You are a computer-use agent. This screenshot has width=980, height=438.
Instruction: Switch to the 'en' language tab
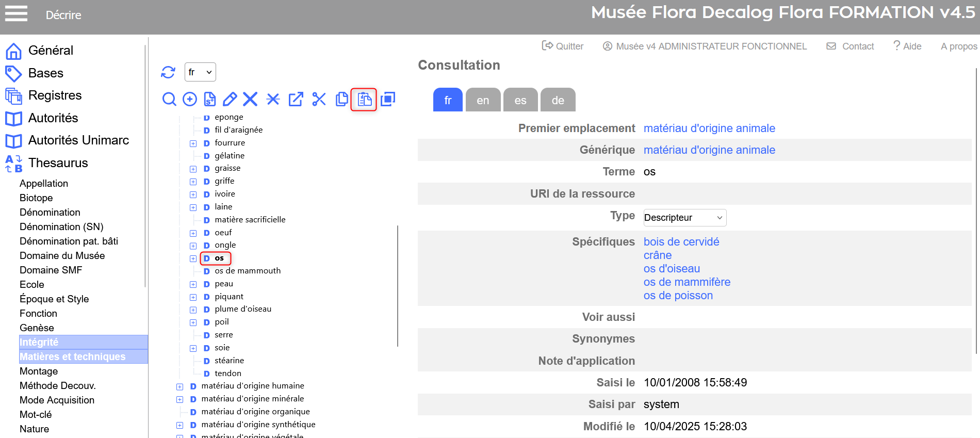[483, 100]
